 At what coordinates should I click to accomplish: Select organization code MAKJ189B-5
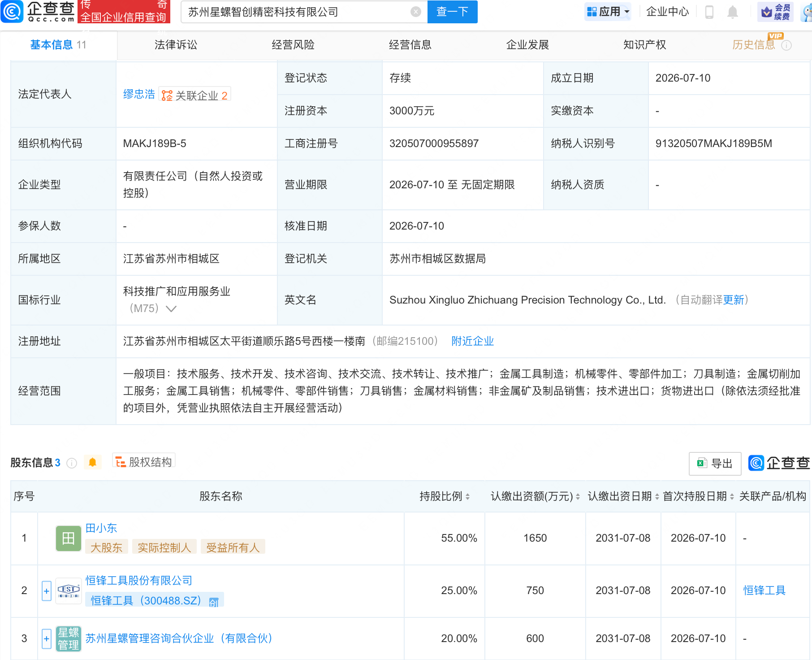pyautogui.click(x=155, y=143)
